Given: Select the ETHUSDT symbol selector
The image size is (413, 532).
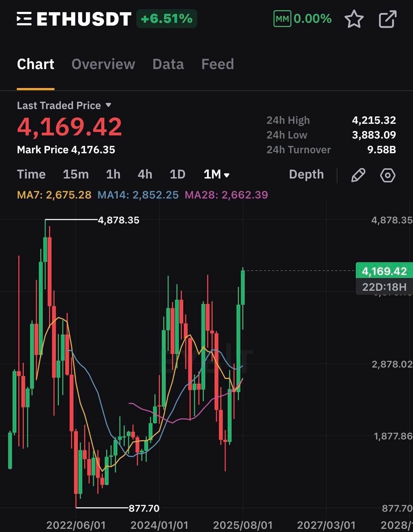Looking at the screenshot, I should point(84,19).
